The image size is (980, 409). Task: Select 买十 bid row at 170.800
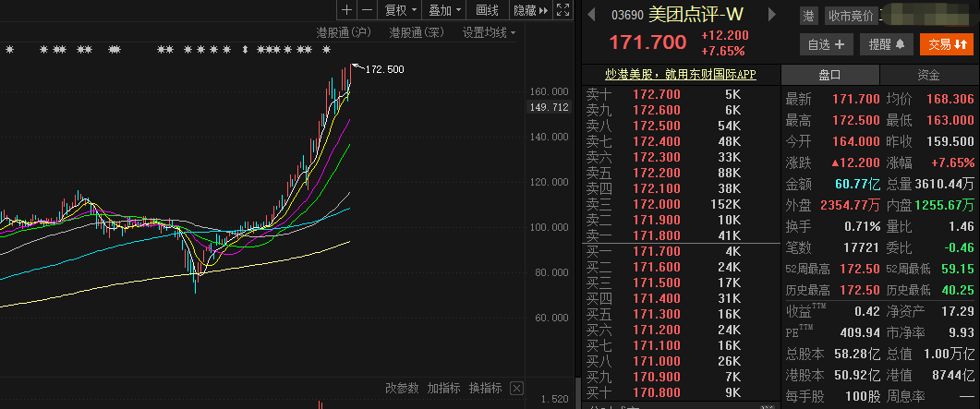click(x=681, y=392)
